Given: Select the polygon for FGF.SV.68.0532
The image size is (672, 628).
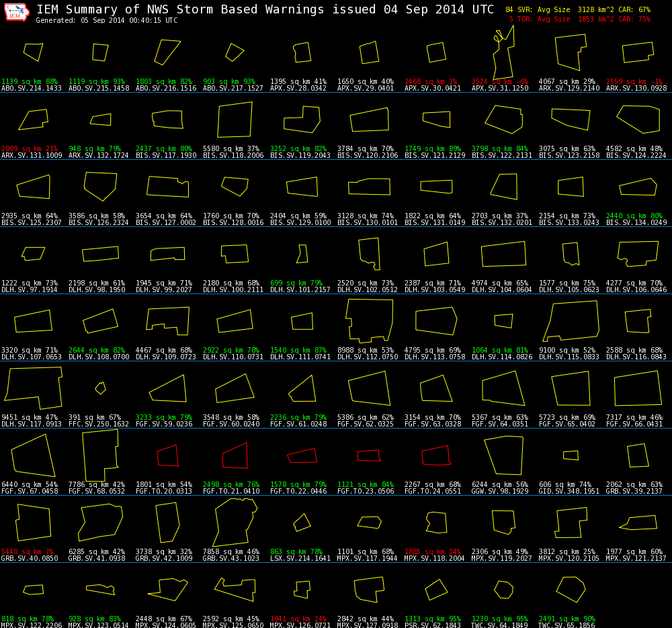Looking at the screenshot, I should coord(101,455).
